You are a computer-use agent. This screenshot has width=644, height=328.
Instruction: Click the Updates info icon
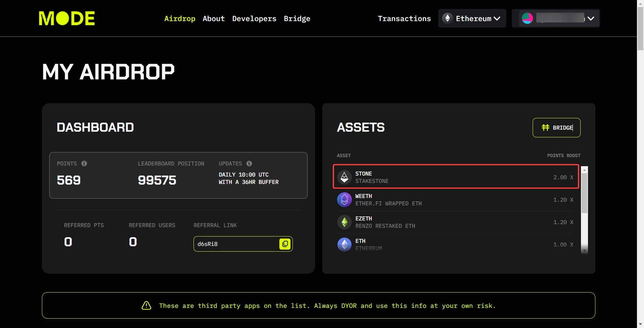coord(249,163)
